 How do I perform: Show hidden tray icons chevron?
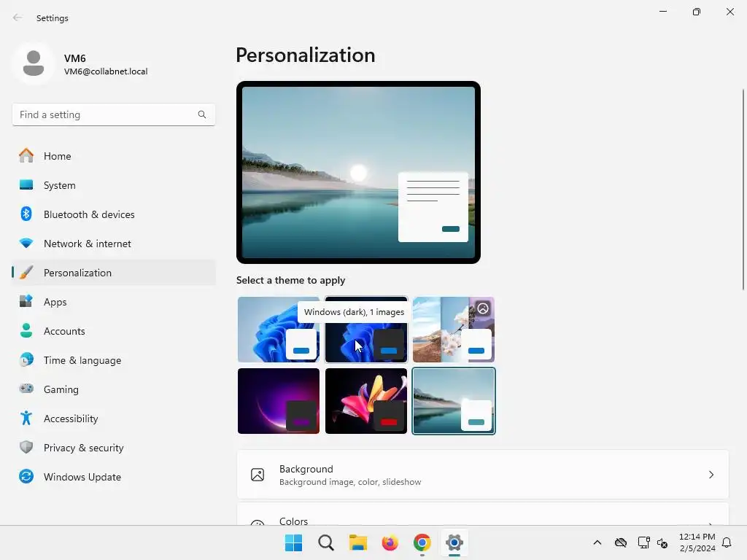pyautogui.click(x=597, y=542)
